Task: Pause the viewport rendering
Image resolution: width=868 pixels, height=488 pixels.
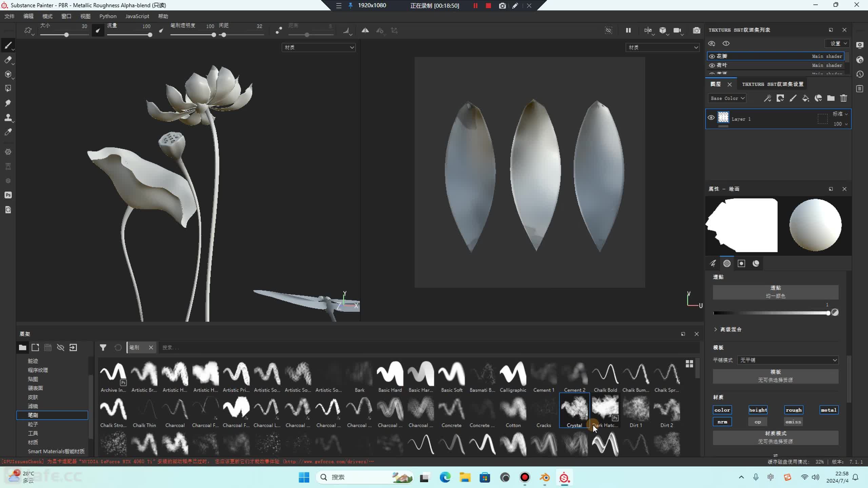Action: click(628, 30)
